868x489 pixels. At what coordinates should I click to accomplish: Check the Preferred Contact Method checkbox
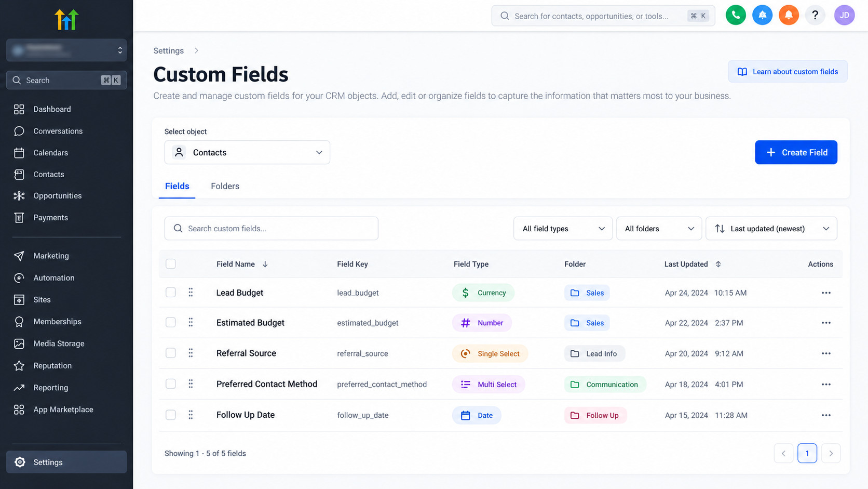click(x=171, y=384)
